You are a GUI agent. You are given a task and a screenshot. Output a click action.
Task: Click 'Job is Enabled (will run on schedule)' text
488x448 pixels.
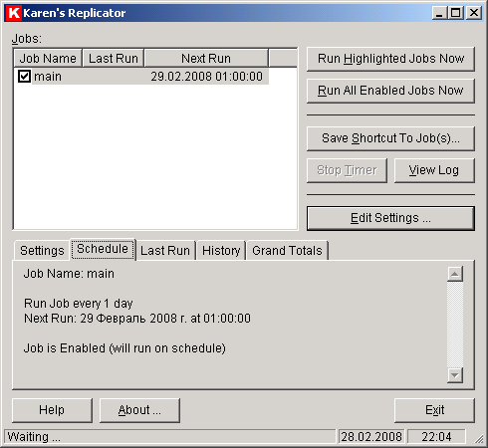[124, 348]
